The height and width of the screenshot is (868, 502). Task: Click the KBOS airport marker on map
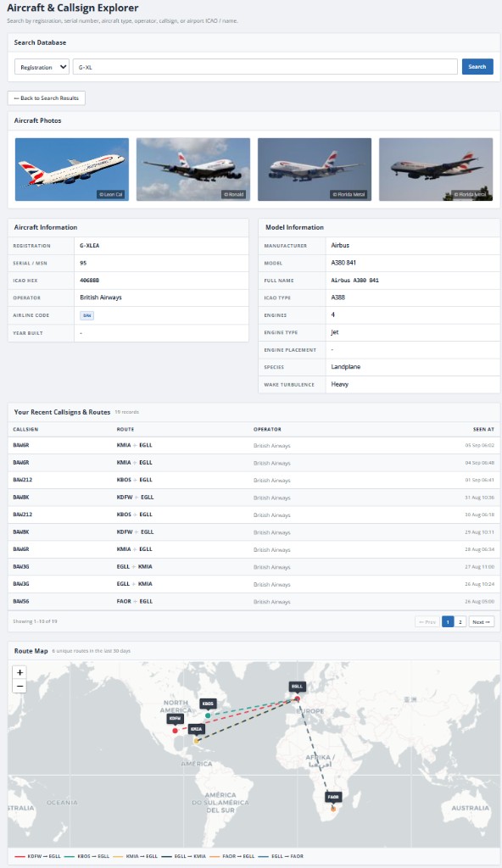208,715
